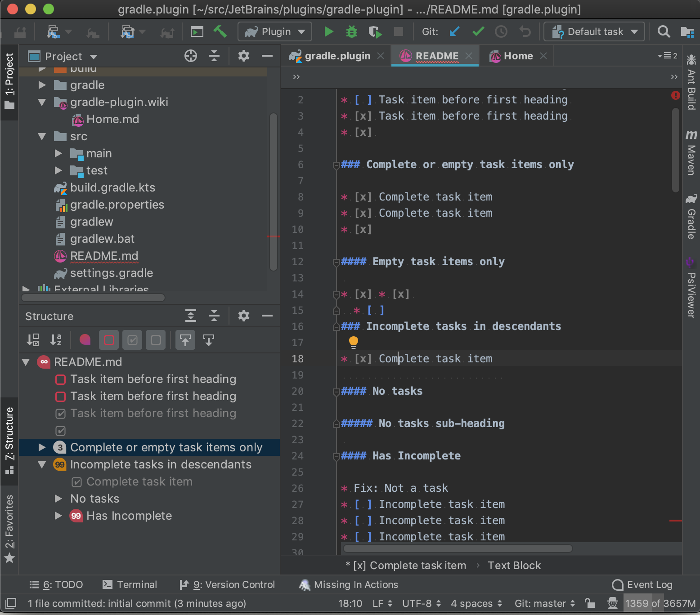This screenshot has height=615, width=700.
Task: Update project via the blue Git arrow
Action: (x=454, y=31)
